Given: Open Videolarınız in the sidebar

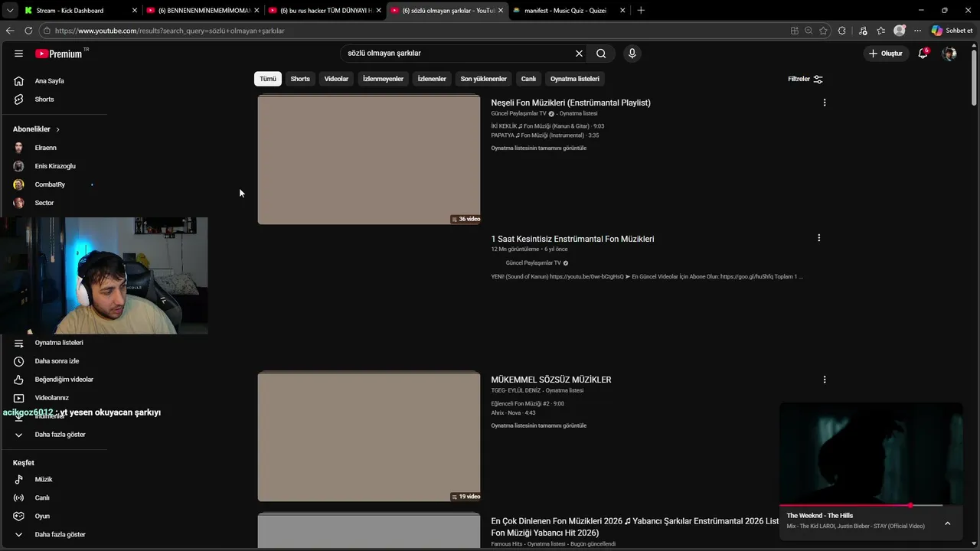Looking at the screenshot, I should point(53,398).
